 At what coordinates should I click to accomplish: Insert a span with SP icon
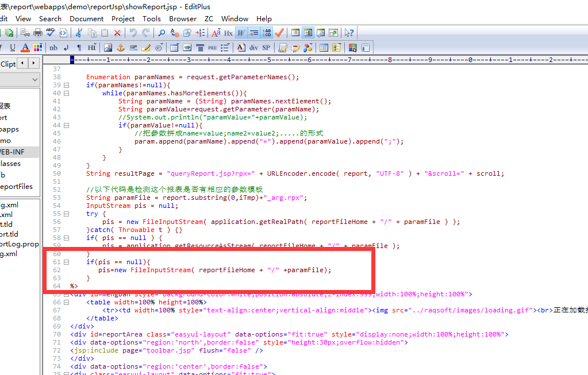266,48
